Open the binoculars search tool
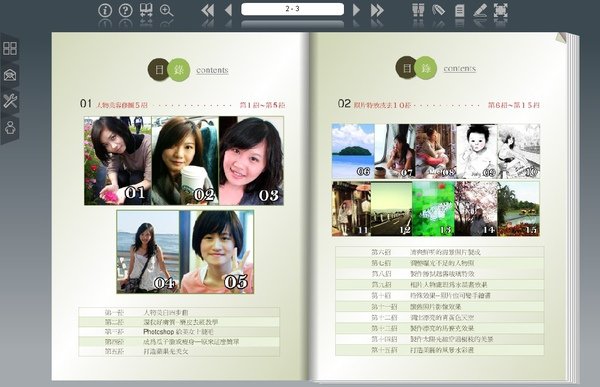This screenshot has height=387, width=600. point(418,10)
